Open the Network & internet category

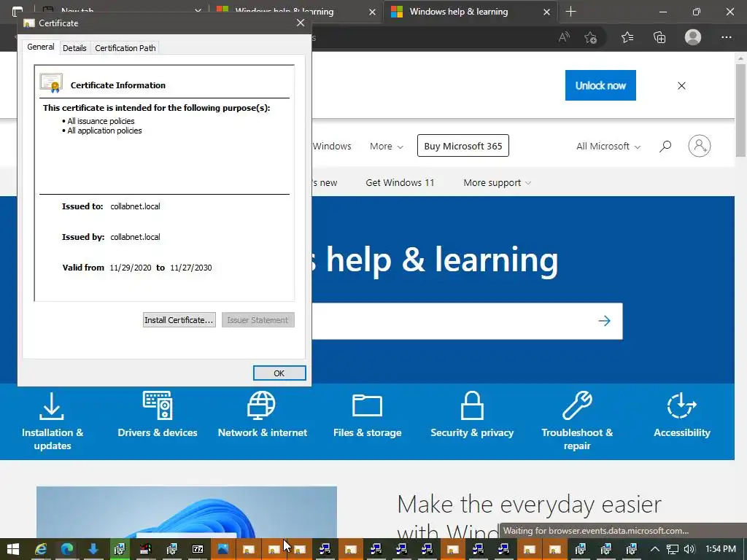[262, 414]
